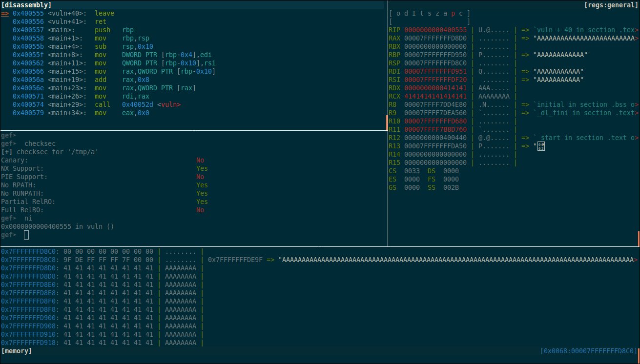Click memory row 0x7FFFFFFFD918
The width and height of the screenshot is (640, 364).
click(x=103, y=343)
